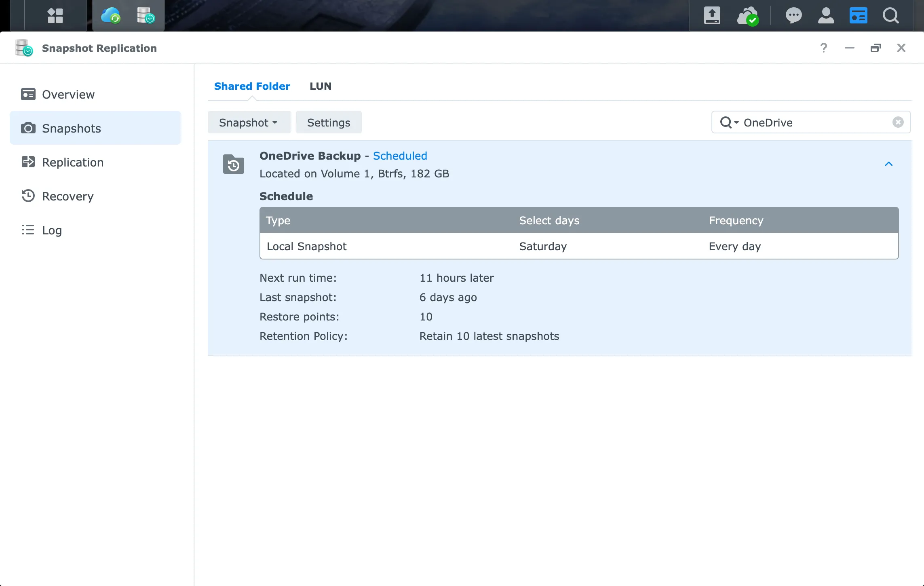The height and width of the screenshot is (586, 924).
Task: Switch to the LUN tab
Action: click(321, 86)
